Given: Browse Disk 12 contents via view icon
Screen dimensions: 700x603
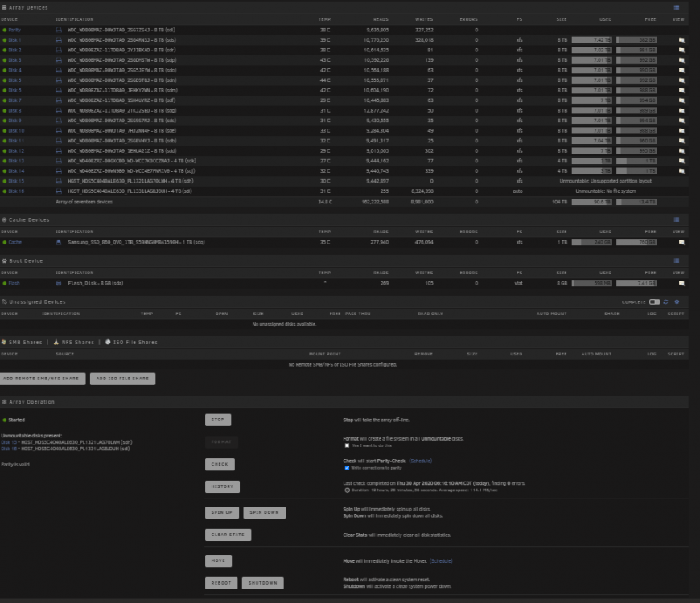Looking at the screenshot, I should [681, 151].
